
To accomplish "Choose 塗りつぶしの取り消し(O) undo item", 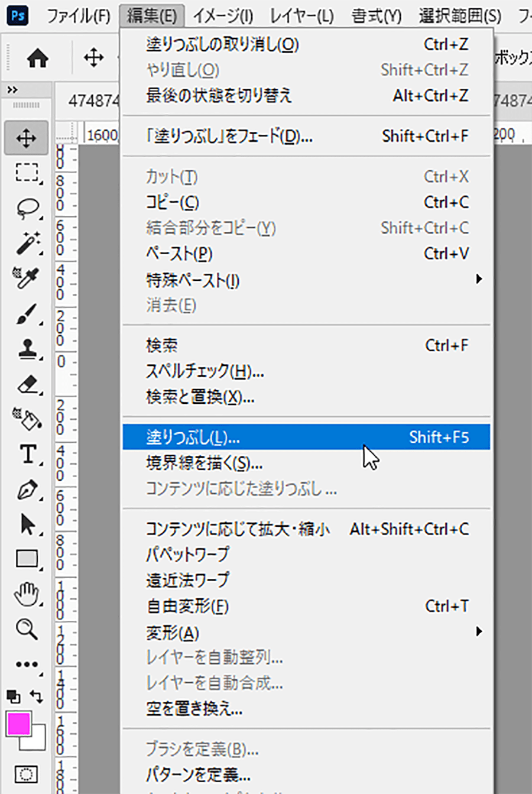I will coord(306,44).
